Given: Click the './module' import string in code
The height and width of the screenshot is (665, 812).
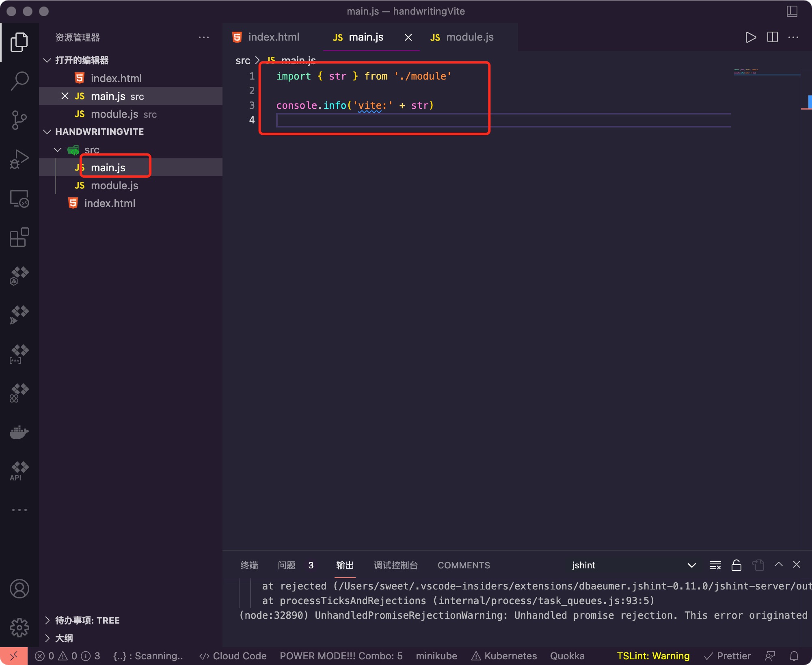Looking at the screenshot, I should coord(423,76).
